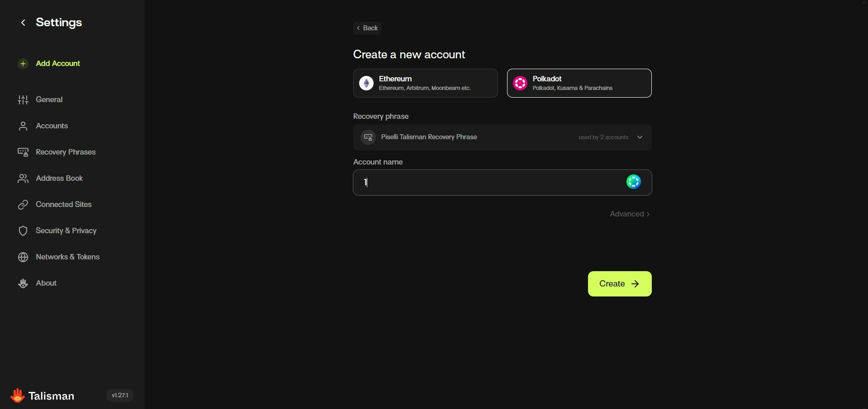Click the Recovery Phrases sidebar icon
868x409 pixels.
click(x=23, y=152)
